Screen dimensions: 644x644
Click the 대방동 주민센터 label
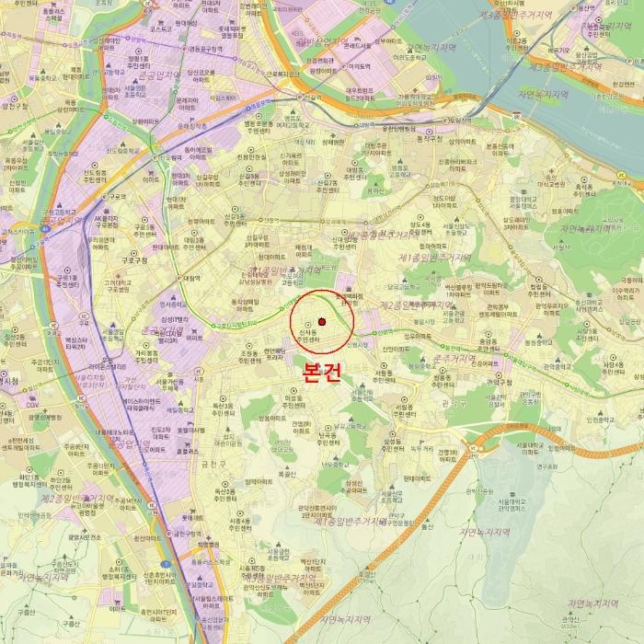tap(355, 174)
